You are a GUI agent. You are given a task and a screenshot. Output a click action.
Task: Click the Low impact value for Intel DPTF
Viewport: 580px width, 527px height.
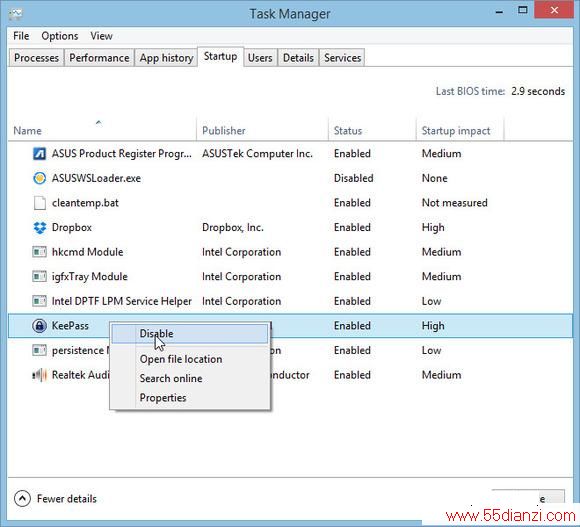coord(431,301)
